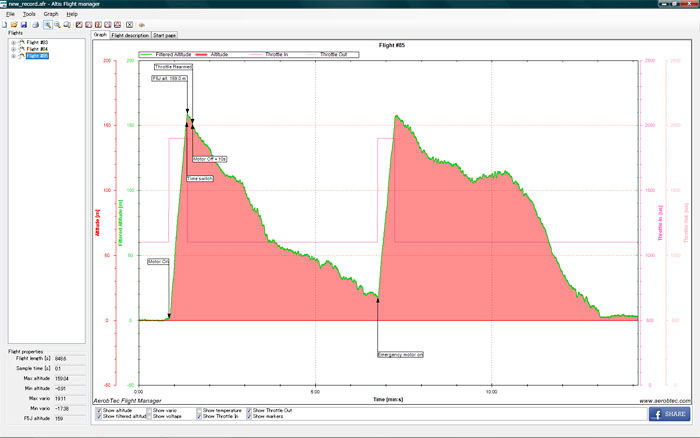
Task: Click the red Altitude legend entry
Action: coord(212,54)
